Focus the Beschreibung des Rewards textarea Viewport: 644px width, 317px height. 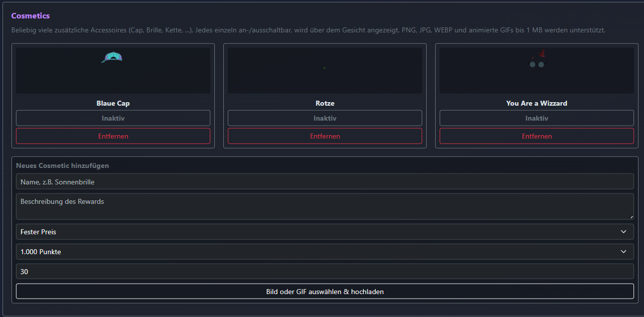pos(325,206)
